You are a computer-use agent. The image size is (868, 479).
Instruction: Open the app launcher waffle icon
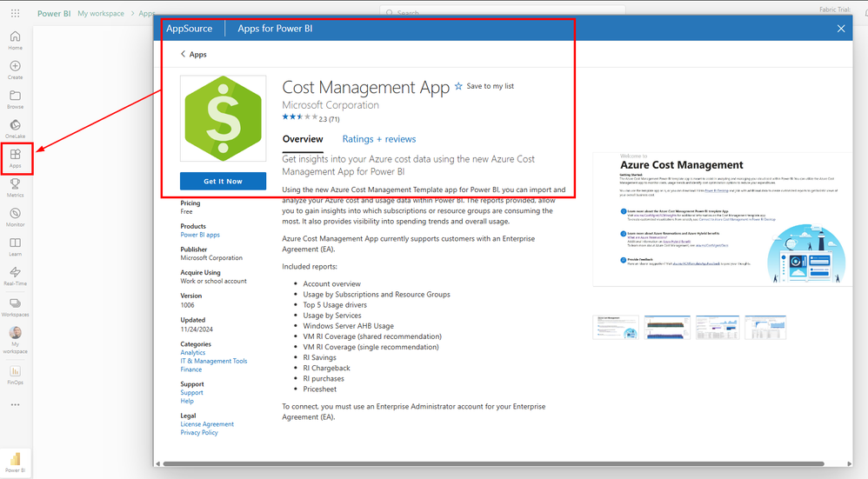[15, 13]
